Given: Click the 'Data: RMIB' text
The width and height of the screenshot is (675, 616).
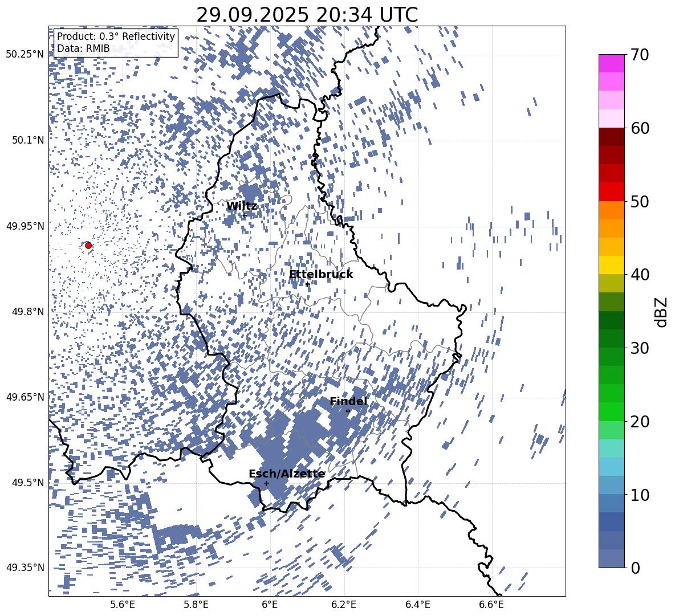Looking at the screenshot, I should point(83,48).
